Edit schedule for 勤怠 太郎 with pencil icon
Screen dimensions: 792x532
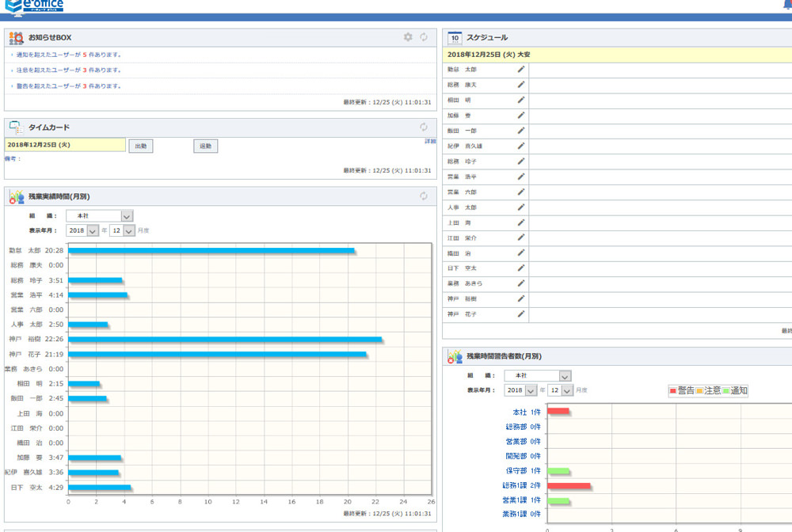coord(521,70)
